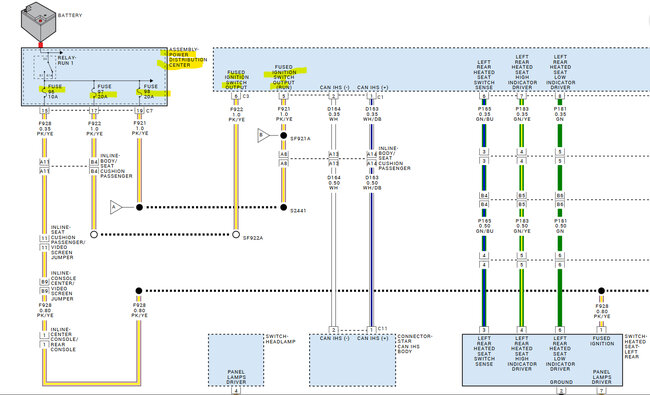Click INLINE-CONSOLE CENTER/VIDEO SCREEN JUMPER label

click(x=63, y=286)
